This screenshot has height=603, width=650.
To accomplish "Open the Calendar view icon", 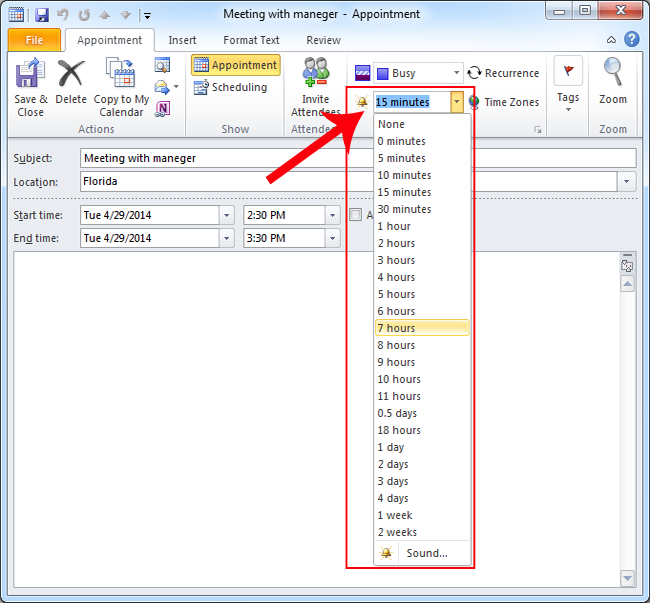I will click(x=162, y=65).
